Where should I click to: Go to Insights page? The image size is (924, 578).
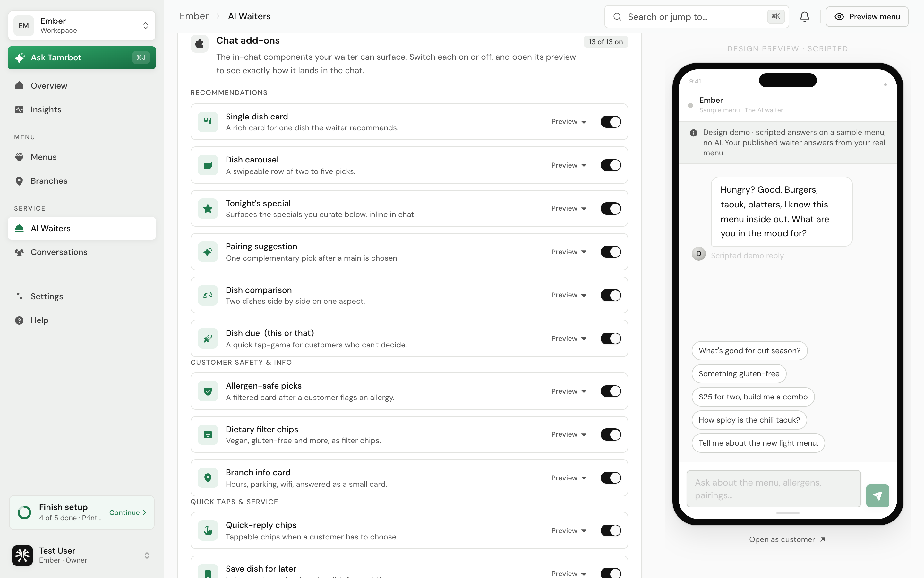[x=82, y=110]
